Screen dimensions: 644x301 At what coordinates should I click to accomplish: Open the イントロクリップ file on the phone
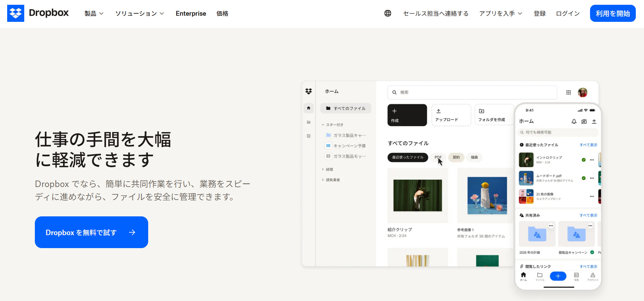click(x=549, y=160)
